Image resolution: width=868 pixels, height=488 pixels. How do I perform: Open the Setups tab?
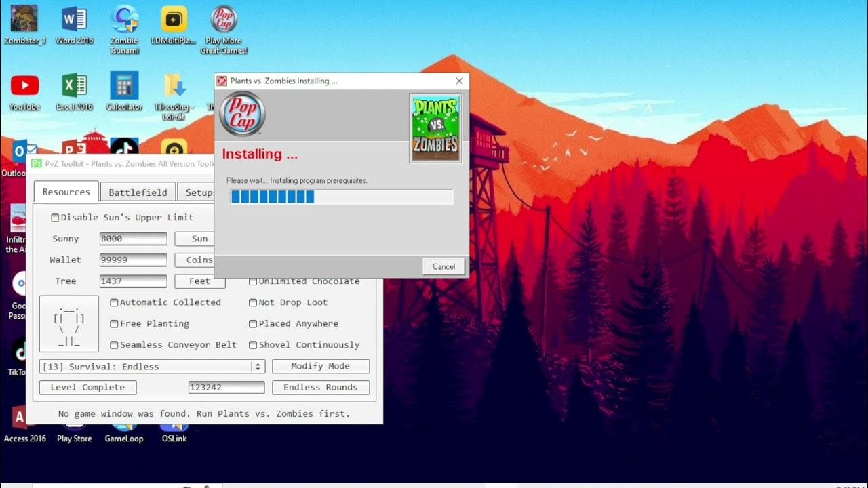click(x=197, y=192)
